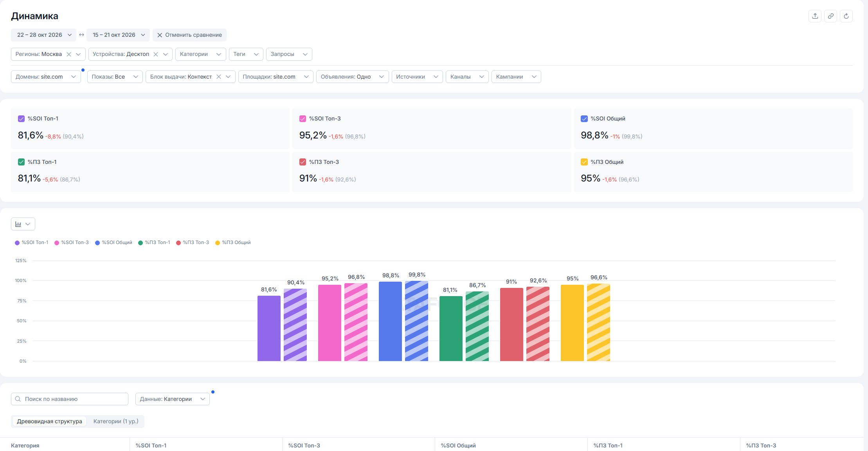The width and height of the screenshot is (868, 451).
Task: Toggle %ПЗ Общий checkbox
Action: 584,162
